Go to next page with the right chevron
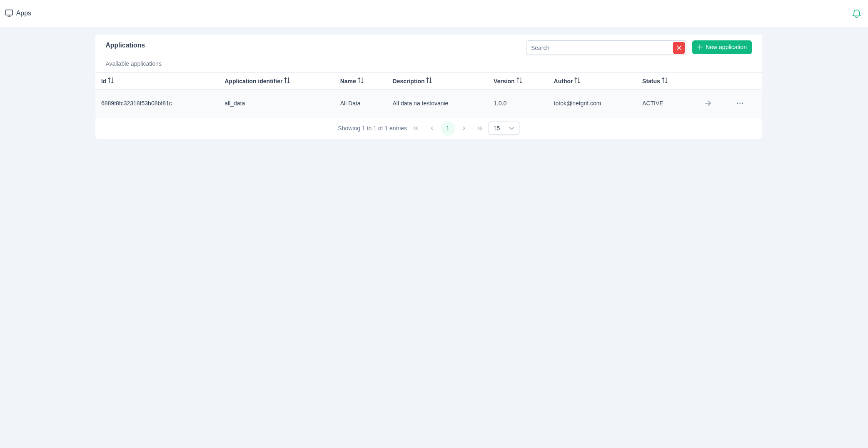The width and height of the screenshot is (868, 448). point(464,128)
